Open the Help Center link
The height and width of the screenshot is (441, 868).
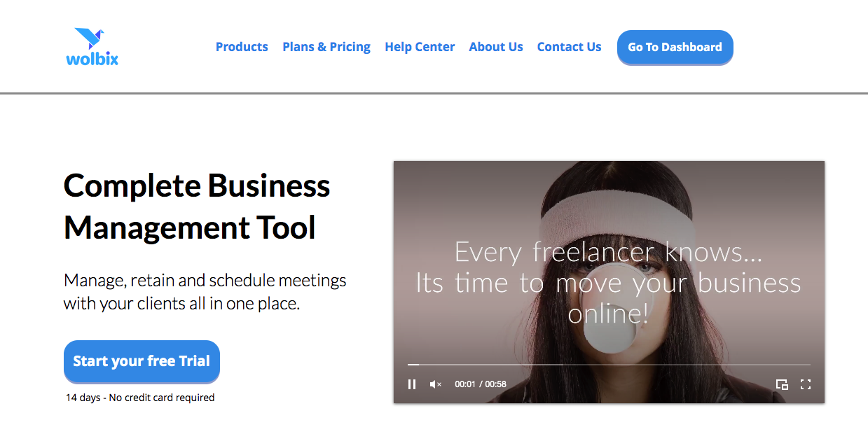point(420,47)
